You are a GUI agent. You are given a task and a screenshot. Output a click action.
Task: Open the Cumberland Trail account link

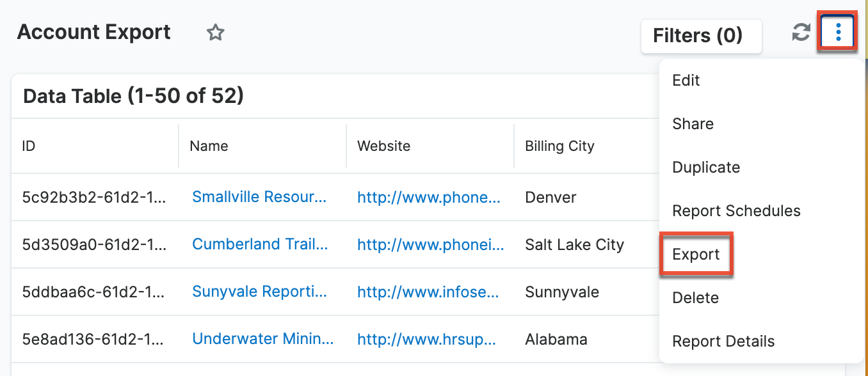coord(260,244)
